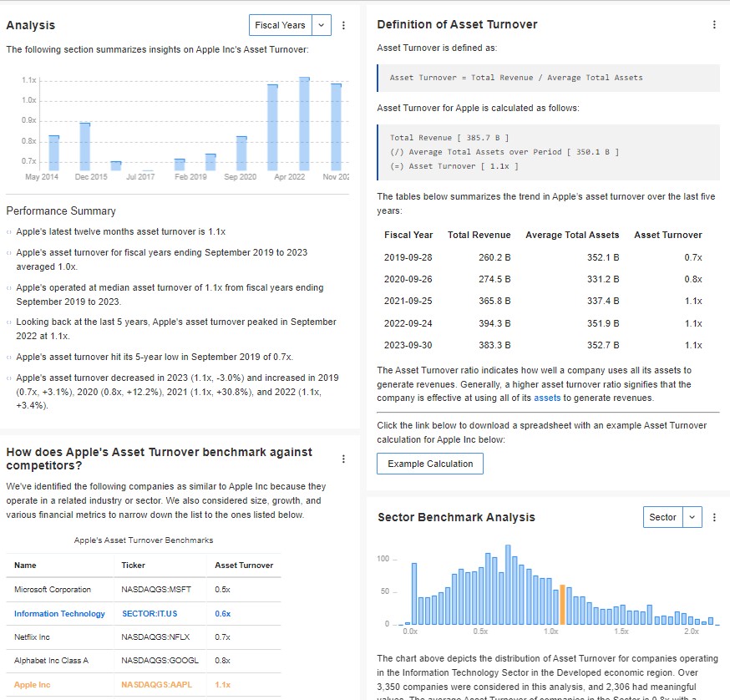Screen dimensions: 730x700
Task: Click the Average Total Assets column header
Action: (572, 235)
